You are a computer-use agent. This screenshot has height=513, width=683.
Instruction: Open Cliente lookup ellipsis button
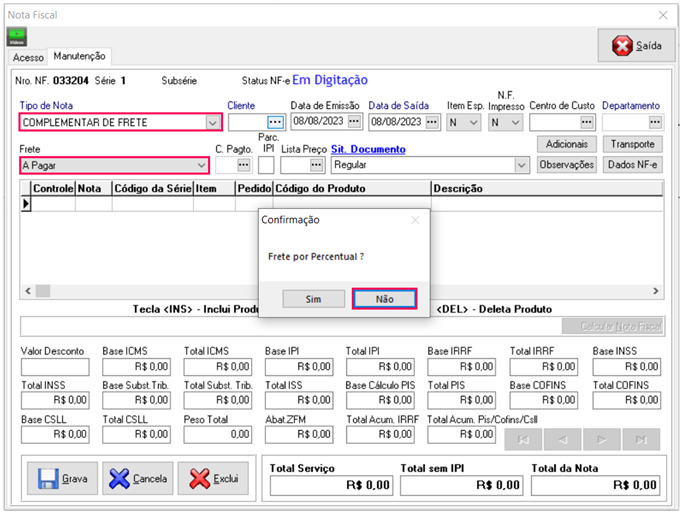[276, 122]
